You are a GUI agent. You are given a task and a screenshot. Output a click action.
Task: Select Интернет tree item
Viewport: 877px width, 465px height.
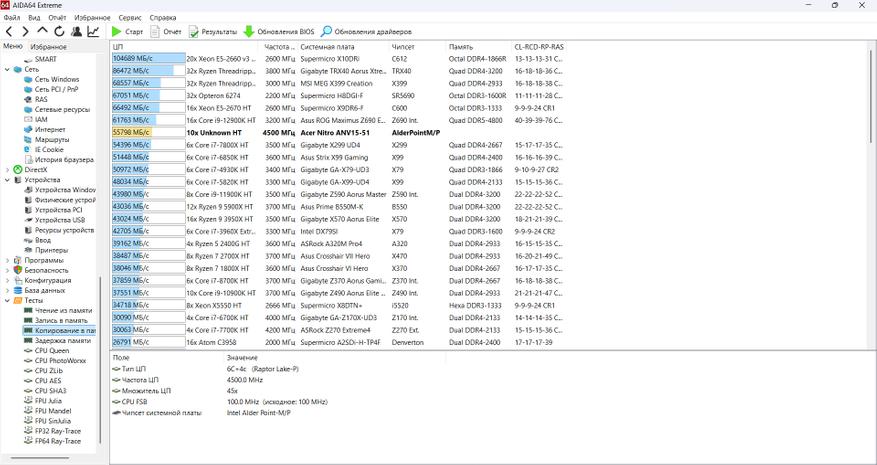(50, 130)
